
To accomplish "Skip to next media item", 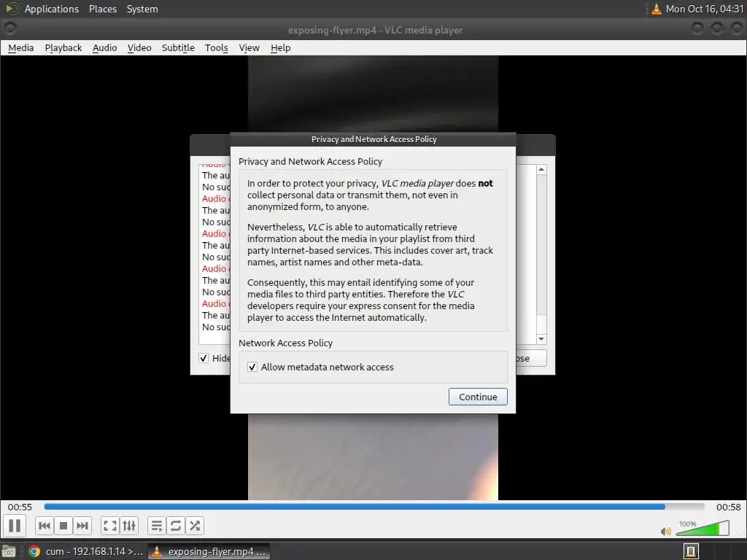I will click(x=82, y=526).
